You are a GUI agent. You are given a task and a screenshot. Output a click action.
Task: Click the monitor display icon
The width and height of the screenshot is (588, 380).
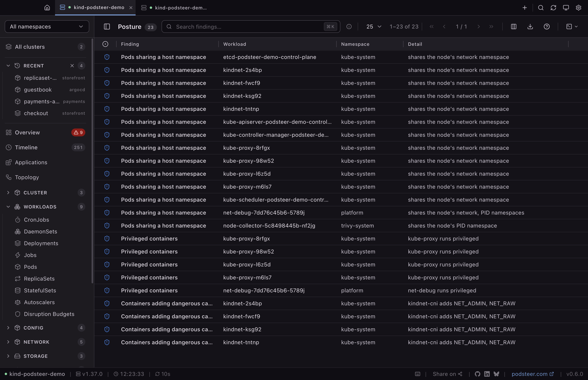[566, 8]
